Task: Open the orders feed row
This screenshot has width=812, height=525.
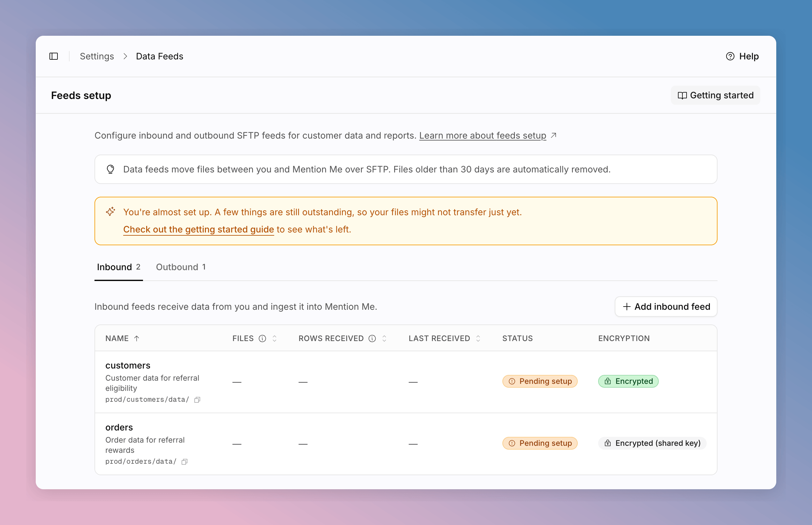Action: point(406,444)
